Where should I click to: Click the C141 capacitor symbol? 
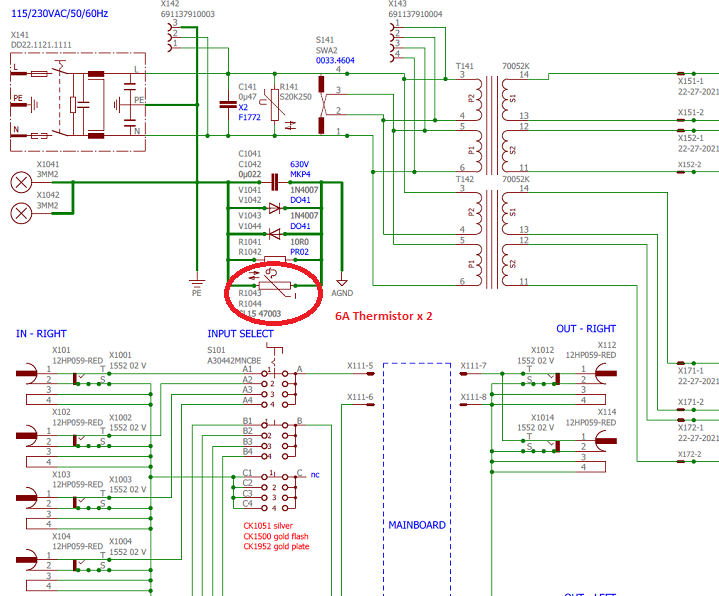(x=228, y=105)
